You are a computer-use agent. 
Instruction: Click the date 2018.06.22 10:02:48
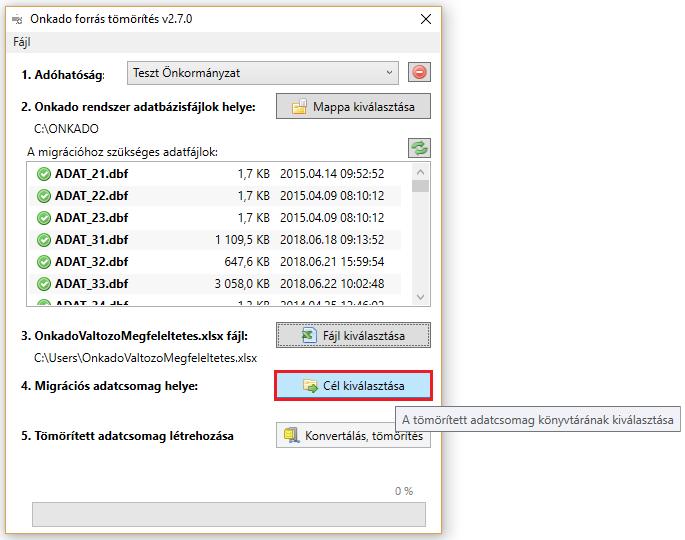(x=332, y=284)
